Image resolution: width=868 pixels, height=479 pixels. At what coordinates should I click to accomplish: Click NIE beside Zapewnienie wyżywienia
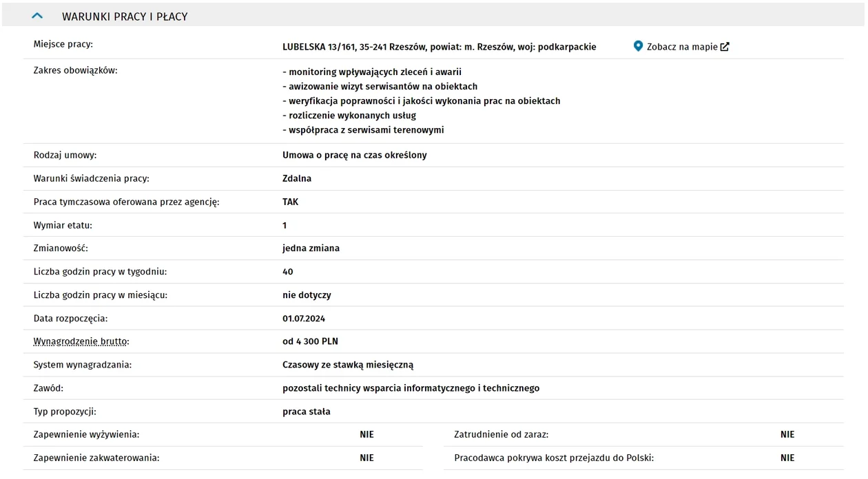click(x=366, y=434)
